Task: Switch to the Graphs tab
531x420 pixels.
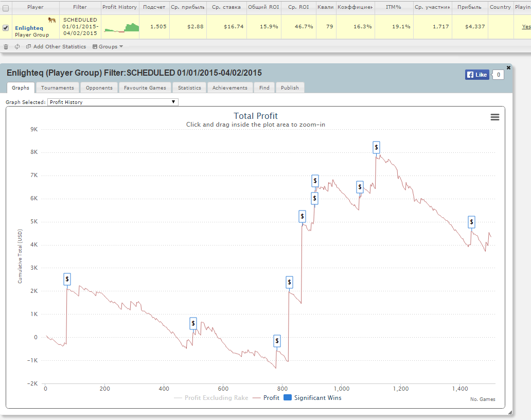Action: coord(21,87)
